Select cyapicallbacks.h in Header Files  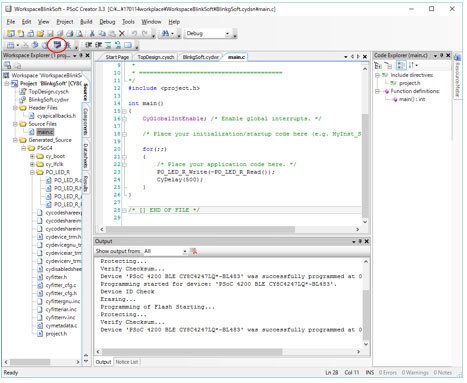[56, 116]
